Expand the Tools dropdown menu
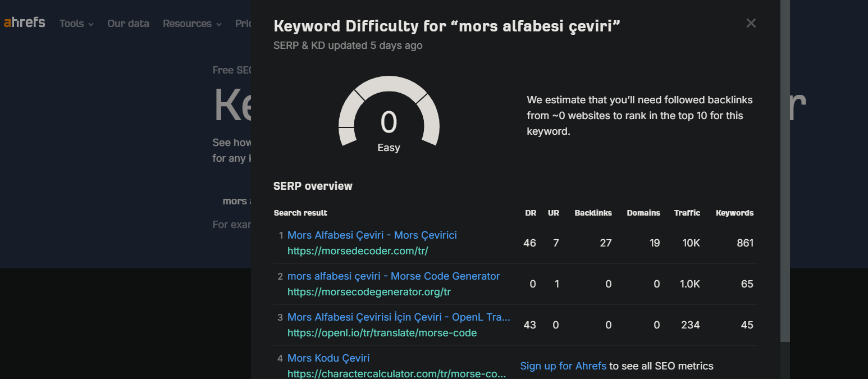The image size is (868, 379). click(x=76, y=24)
